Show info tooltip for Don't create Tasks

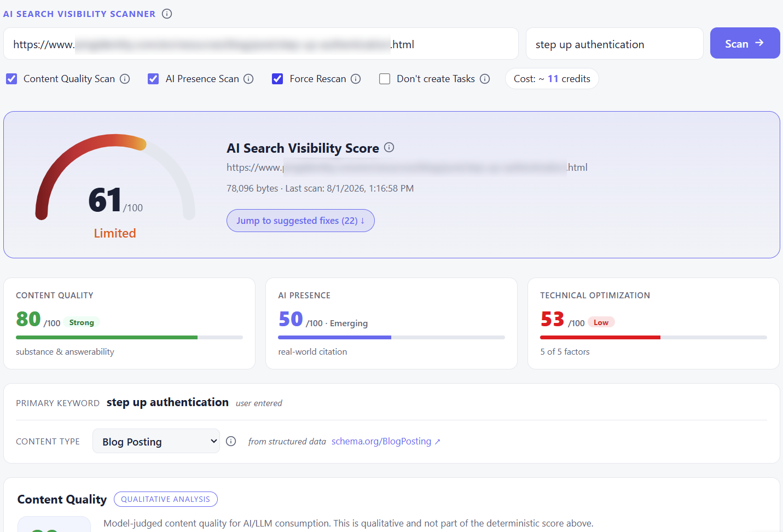485,79
